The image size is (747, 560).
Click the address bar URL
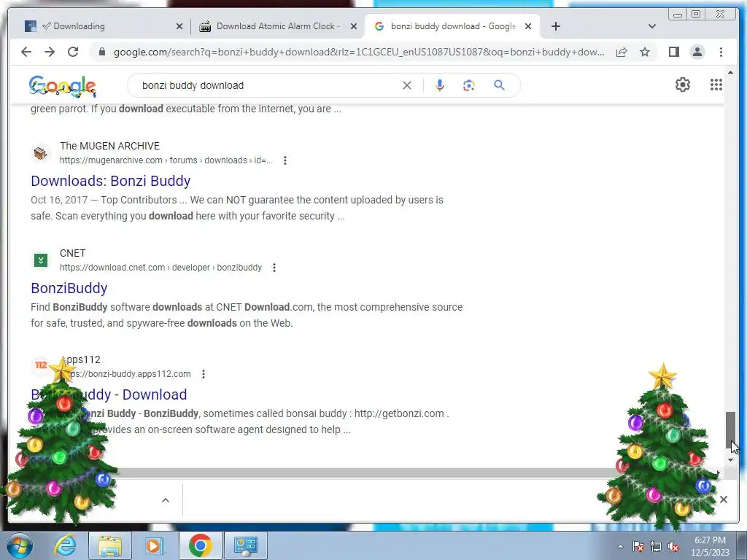pyautogui.click(x=359, y=52)
